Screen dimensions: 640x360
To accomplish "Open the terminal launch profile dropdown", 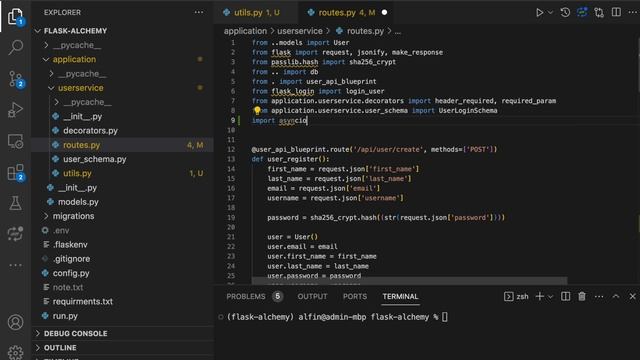I will coord(550,297).
